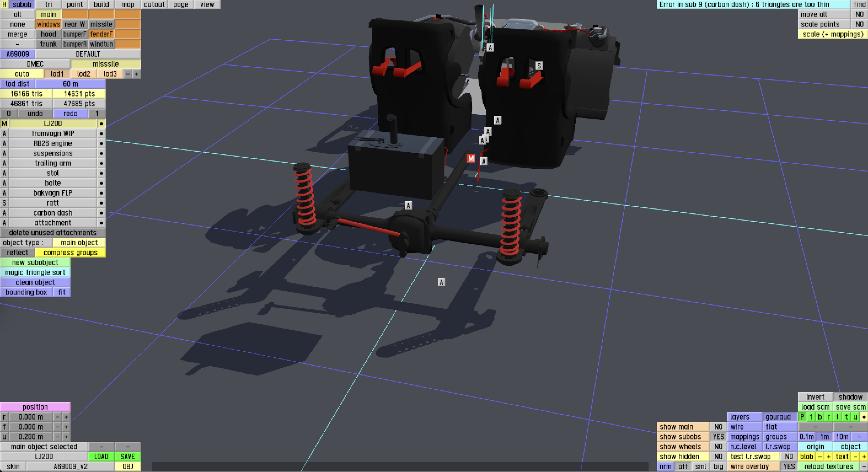Click the dot next to RB26 engine
868x472 pixels.
click(x=101, y=144)
